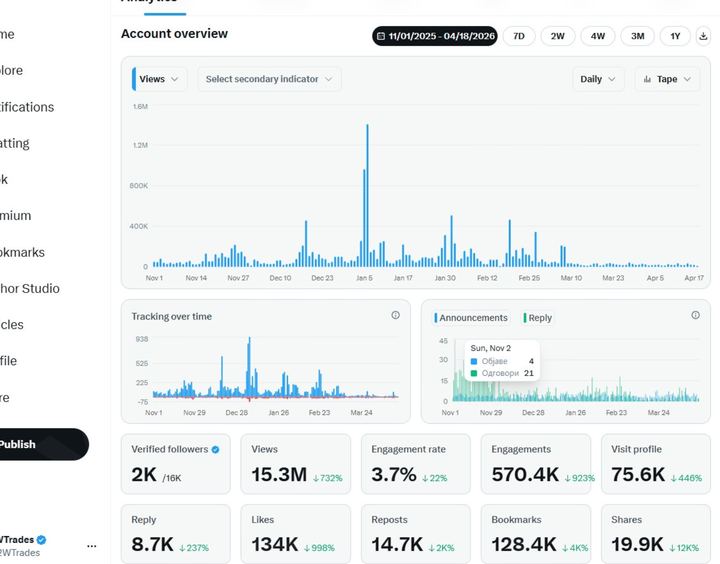Screen dimensions: 720x564
Task: Open account options three-dots menu
Action: [92, 546]
